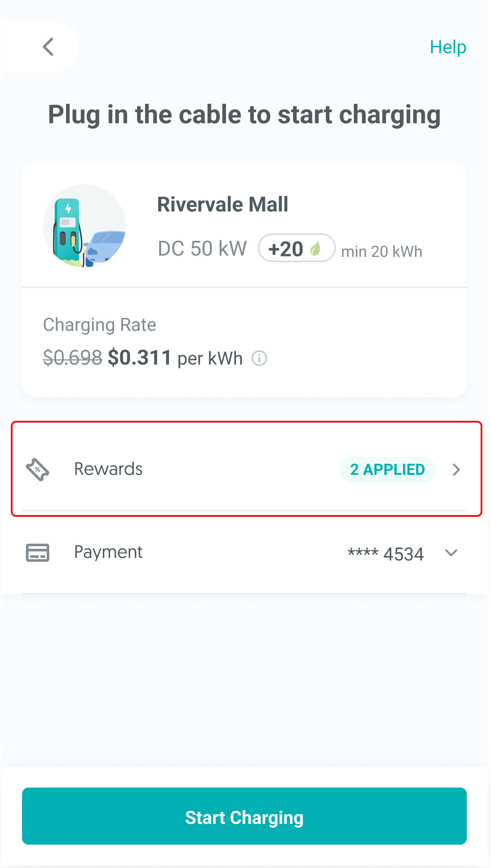Tap the card number ending 4534

(386, 554)
